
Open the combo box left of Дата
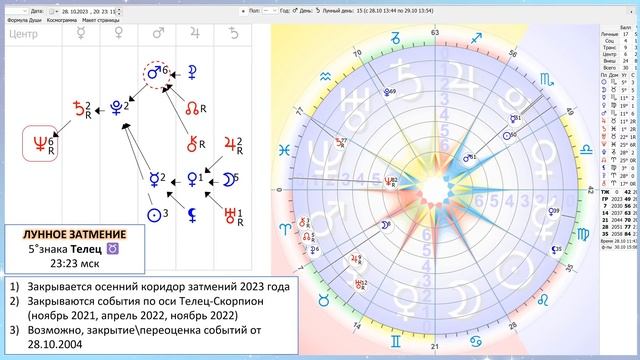(x=16, y=11)
